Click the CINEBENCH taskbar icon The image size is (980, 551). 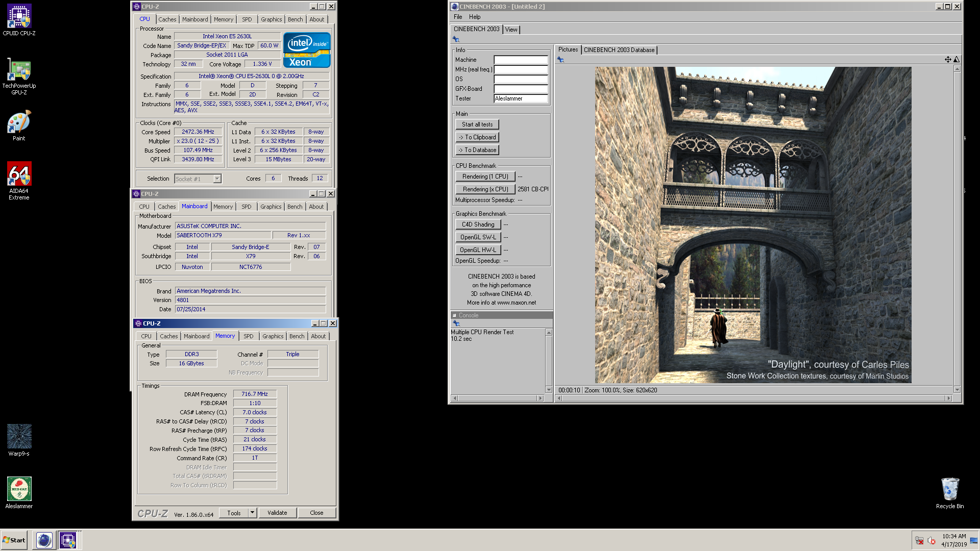pos(44,540)
